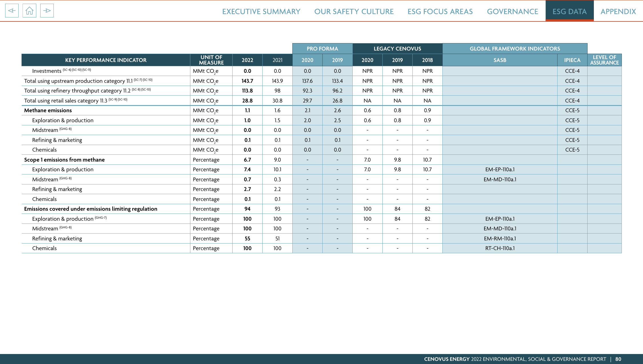The height and width of the screenshot is (364, 643).
Task: Click the 30.8 value in 2021 column
Action: coord(277,100)
